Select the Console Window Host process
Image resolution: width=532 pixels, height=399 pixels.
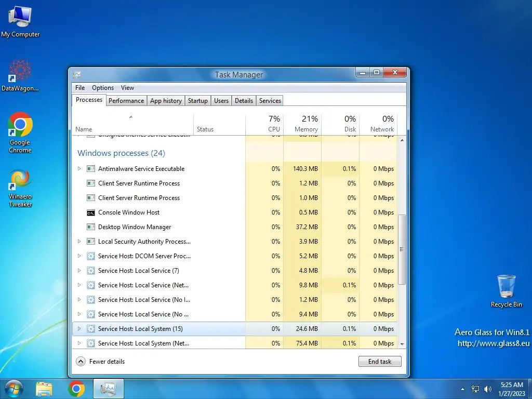235,212
